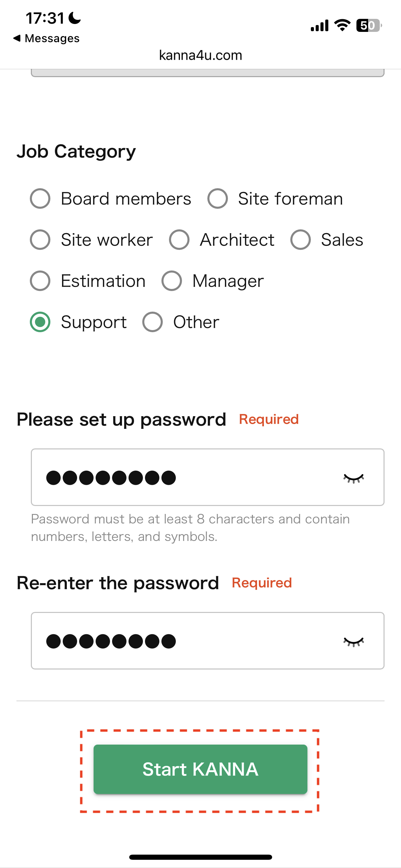
Task: Choose Architect as the job category
Action: 179,240
